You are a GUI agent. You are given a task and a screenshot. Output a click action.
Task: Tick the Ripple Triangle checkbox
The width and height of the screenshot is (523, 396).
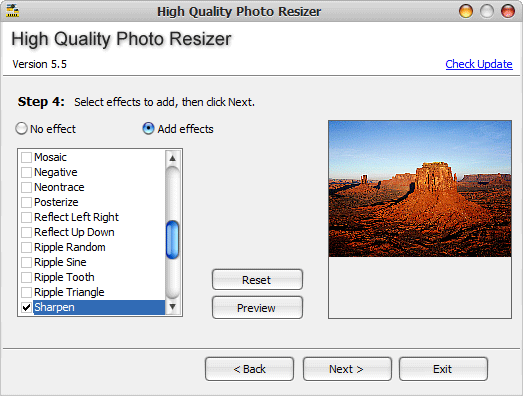click(26, 292)
